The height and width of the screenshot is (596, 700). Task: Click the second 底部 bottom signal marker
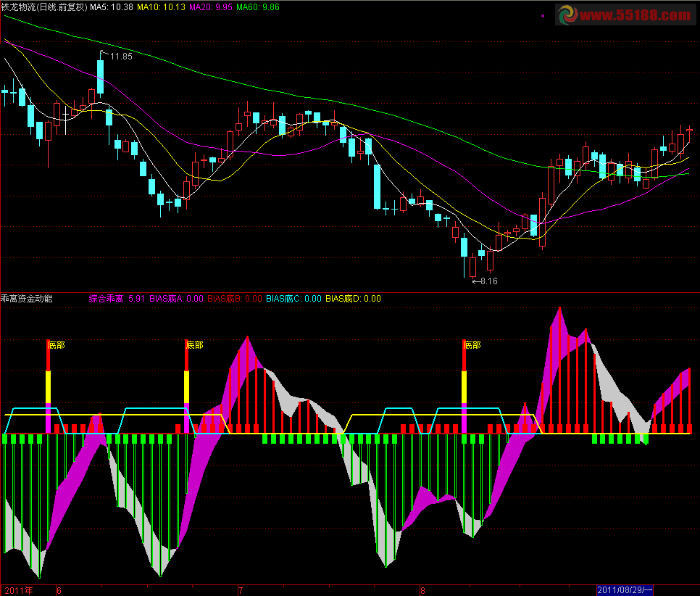point(194,345)
